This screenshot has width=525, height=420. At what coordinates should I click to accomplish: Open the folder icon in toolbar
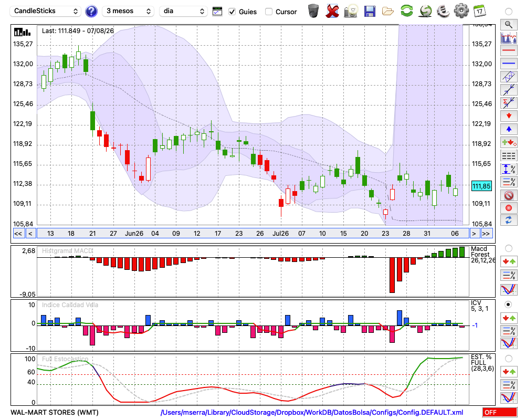(x=388, y=12)
